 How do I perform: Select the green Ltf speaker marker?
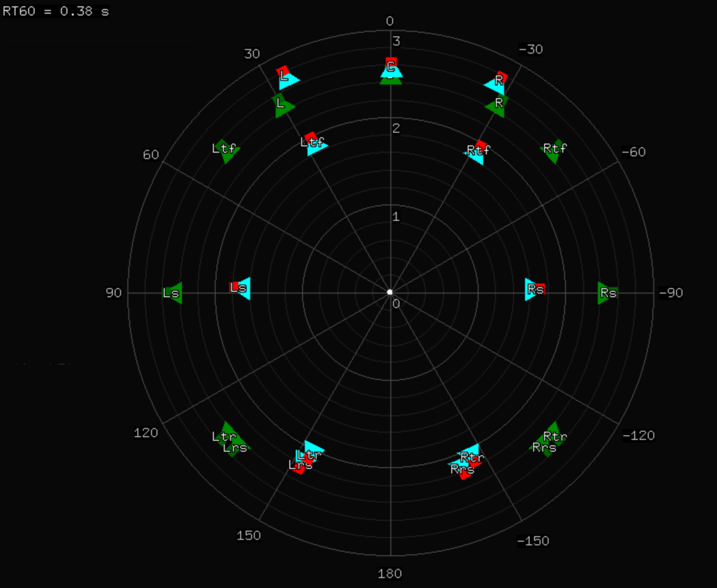pos(226,151)
